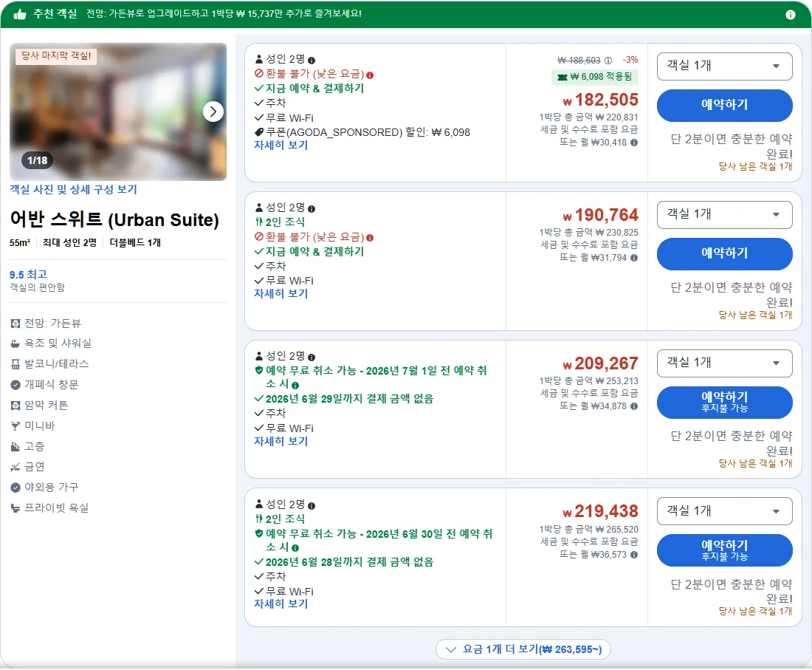Show the next room photo with the arrow

click(x=213, y=112)
